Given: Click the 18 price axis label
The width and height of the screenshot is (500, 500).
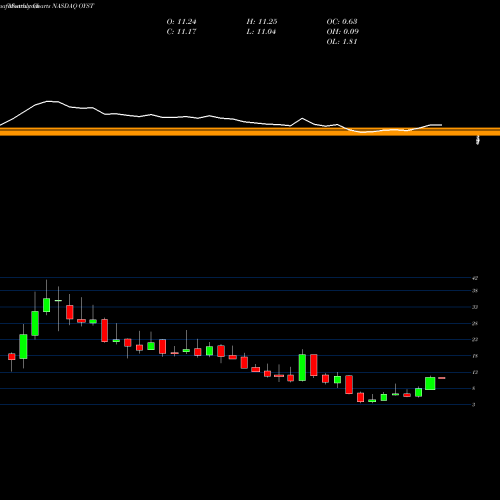Looking at the screenshot, I should pyautogui.click(x=475, y=356).
